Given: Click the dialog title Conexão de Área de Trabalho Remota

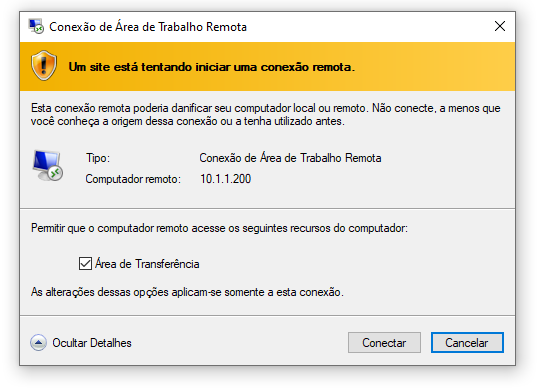Looking at the screenshot, I should coord(148,27).
